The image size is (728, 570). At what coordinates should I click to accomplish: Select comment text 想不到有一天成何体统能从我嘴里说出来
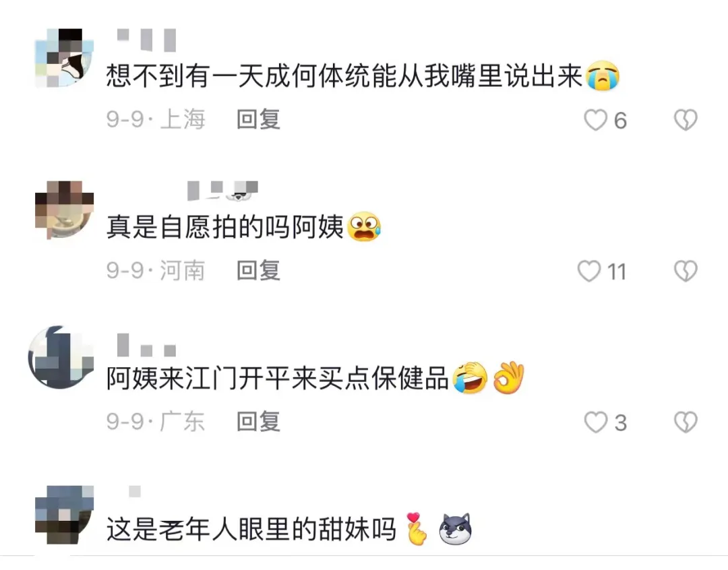pos(344,75)
